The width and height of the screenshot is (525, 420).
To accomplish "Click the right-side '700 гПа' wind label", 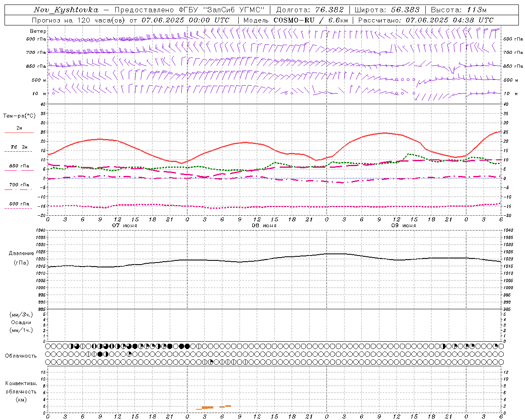I will point(513,52).
